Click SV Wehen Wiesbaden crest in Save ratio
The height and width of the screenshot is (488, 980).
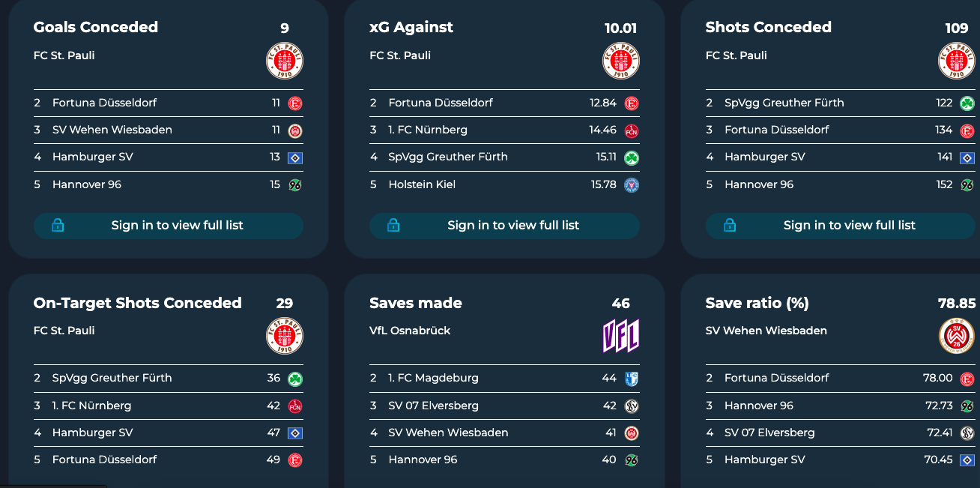point(957,336)
